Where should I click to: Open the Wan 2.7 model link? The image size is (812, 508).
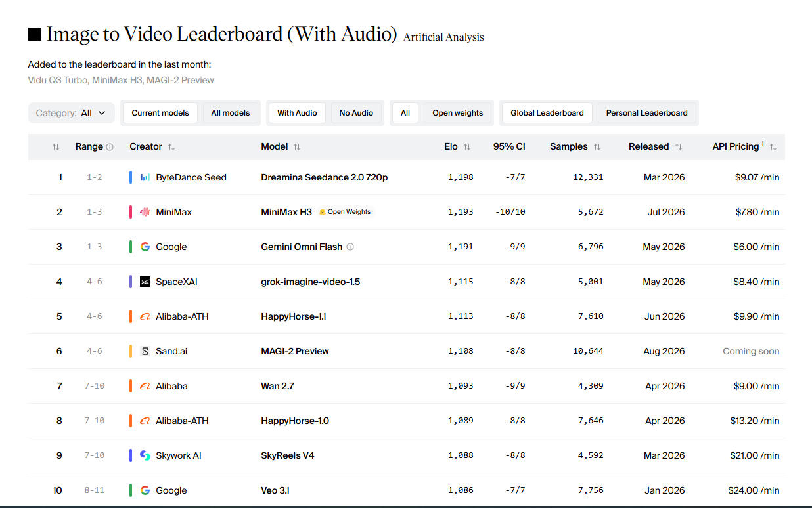278,386
